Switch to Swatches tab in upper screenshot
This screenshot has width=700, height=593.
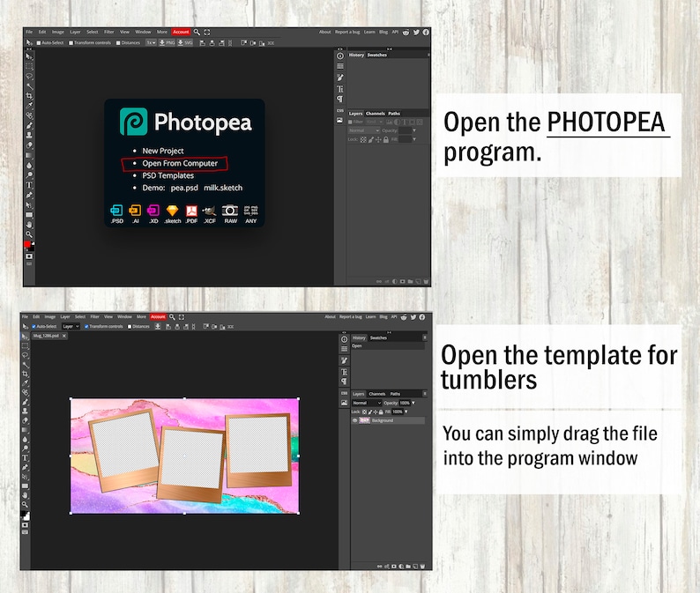[x=377, y=55]
